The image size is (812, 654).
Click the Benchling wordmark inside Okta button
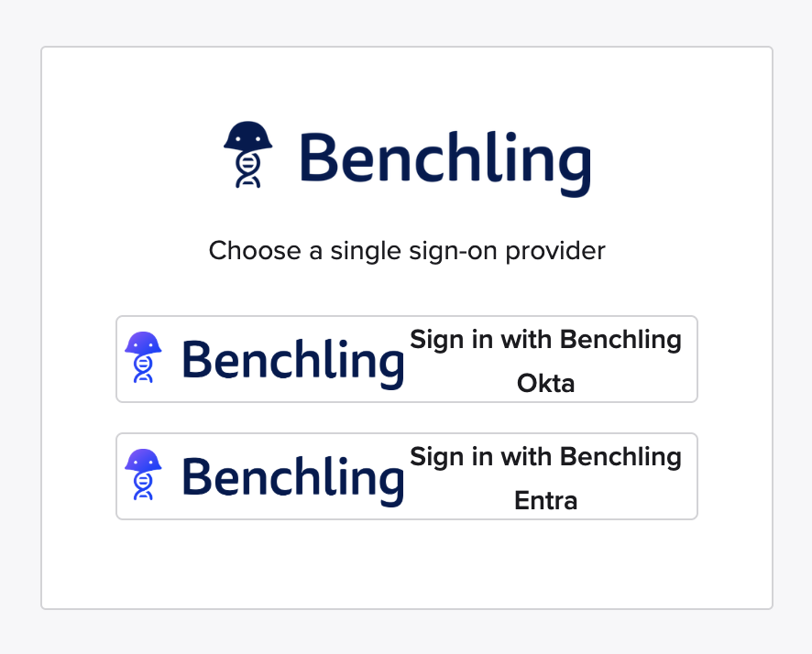[x=293, y=359]
